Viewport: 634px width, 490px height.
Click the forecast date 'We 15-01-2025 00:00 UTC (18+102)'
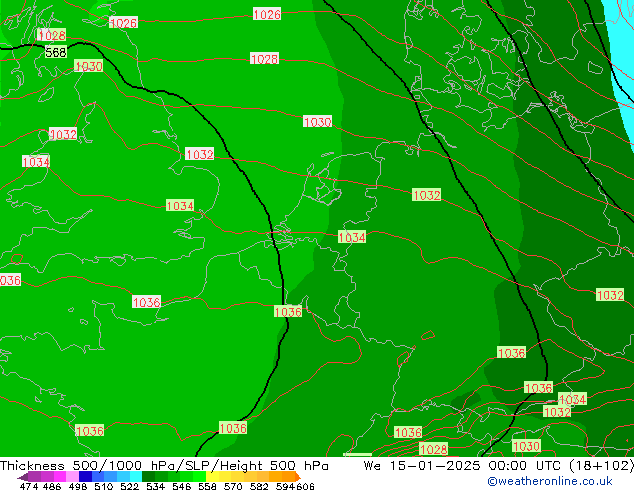(x=499, y=466)
